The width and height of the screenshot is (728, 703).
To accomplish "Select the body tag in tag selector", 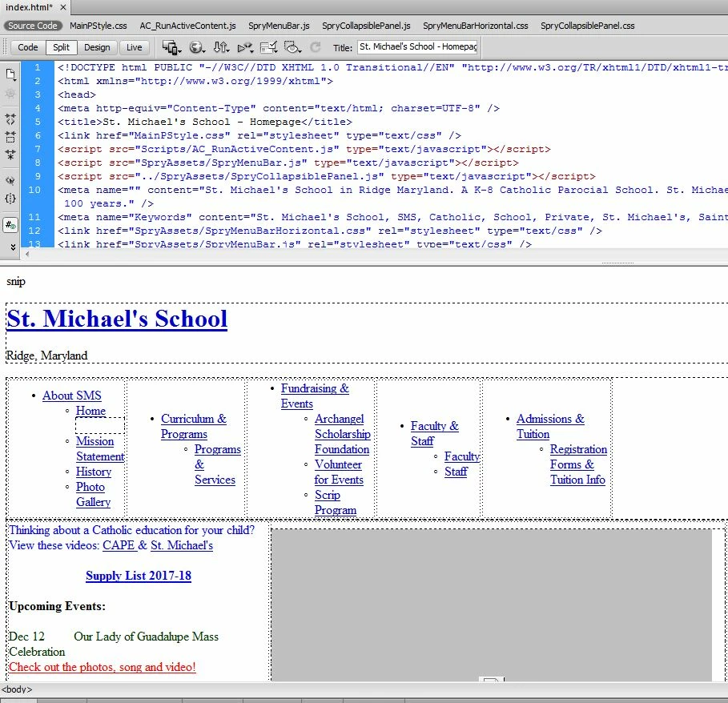I will click(x=17, y=689).
